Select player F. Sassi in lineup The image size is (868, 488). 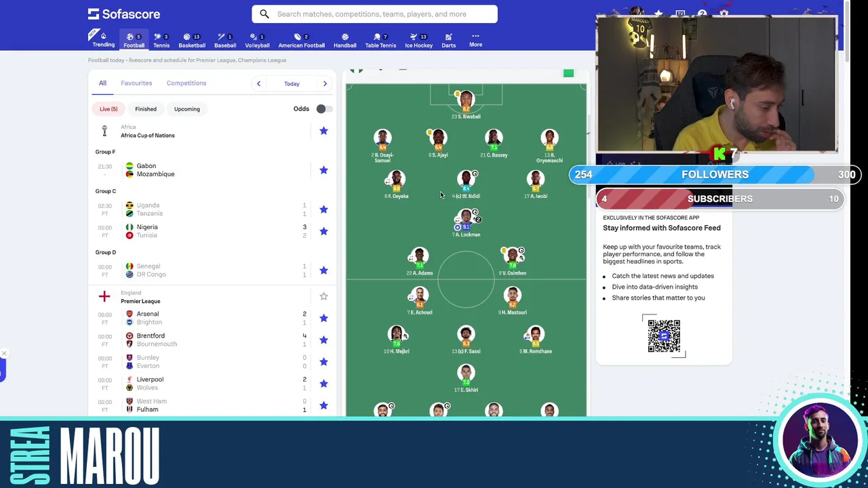coord(466,339)
